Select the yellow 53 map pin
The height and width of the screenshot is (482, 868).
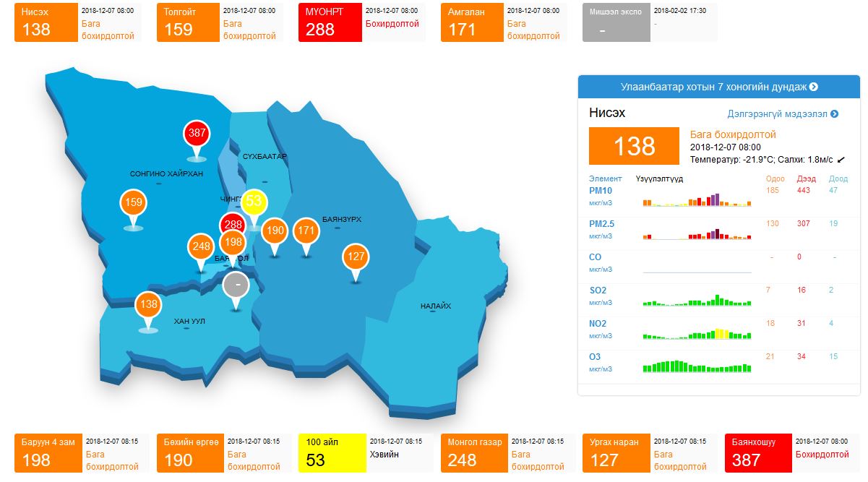[254, 201]
